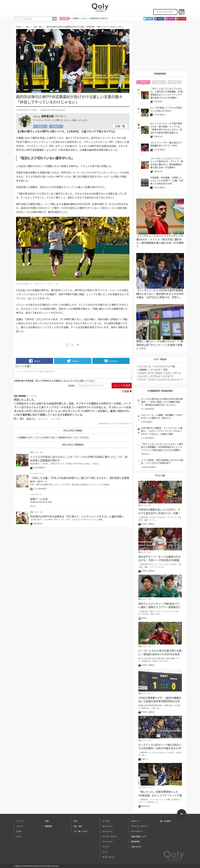
Task: Click Xにポスト under the comment
Action: point(43,419)
